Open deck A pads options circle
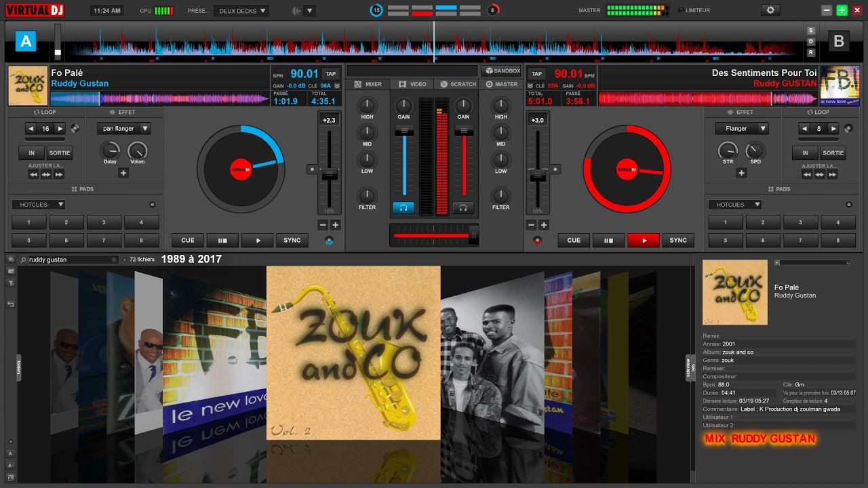Viewport: 868px width, 488px height. [152, 205]
